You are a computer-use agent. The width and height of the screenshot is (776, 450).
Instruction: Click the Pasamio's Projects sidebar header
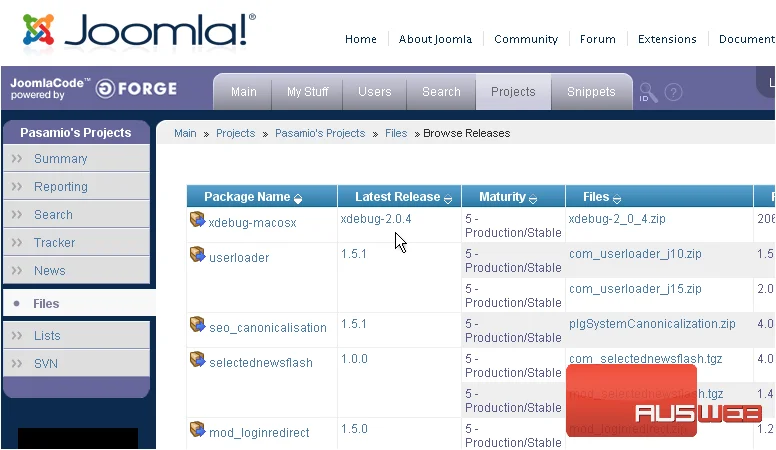click(x=76, y=133)
